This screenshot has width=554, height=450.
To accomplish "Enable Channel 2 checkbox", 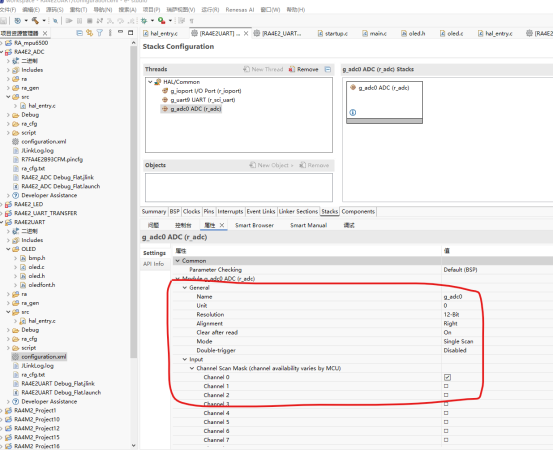I will pos(446,395).
